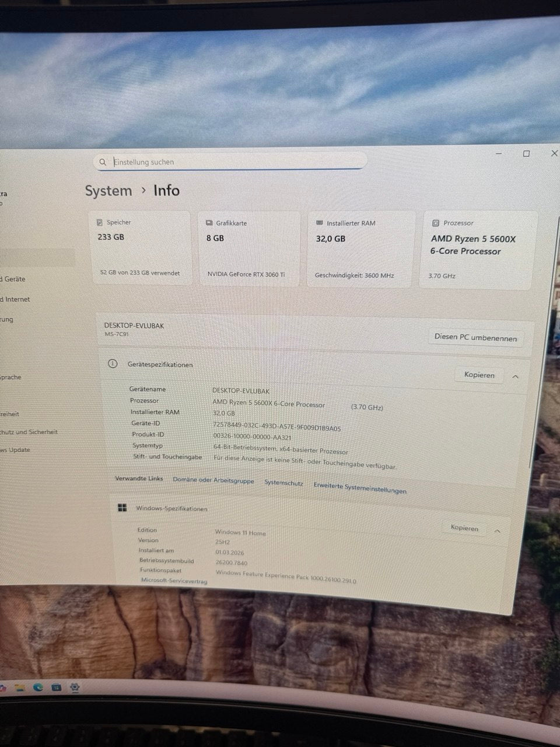Image resolution: width=560 pixels, height=747 pixels.
Task: Click the search magnifier icon
Action: pyautogui.click(x=103, y=162)
